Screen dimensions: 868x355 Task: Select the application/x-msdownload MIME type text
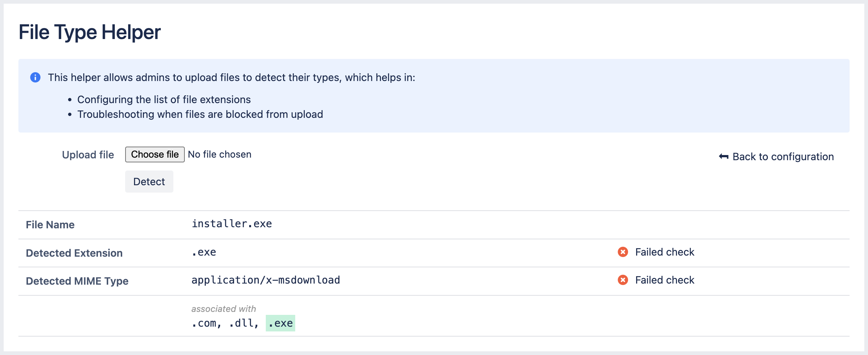(265, 280)
